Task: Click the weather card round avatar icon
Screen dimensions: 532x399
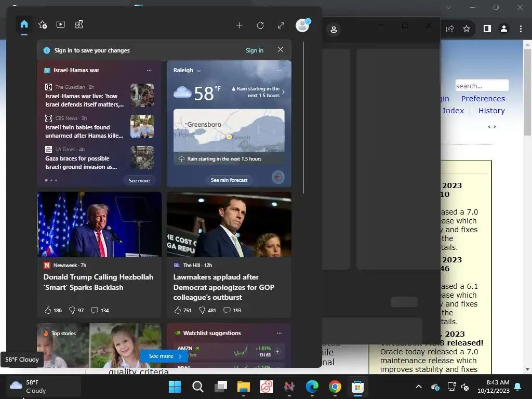Action: (278, 177)
